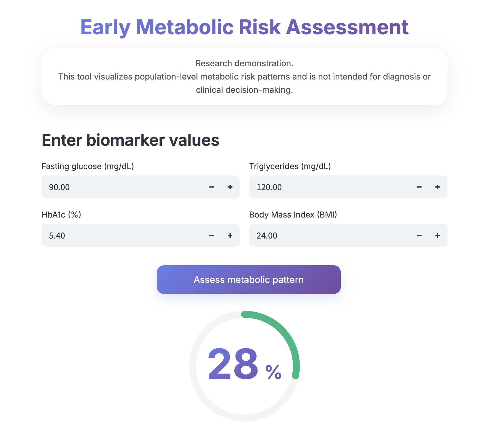Click the minus stepper for Fasting glucose
This screenshot has width=504, height=431.
pyautogui.click(x=212, y=187)
